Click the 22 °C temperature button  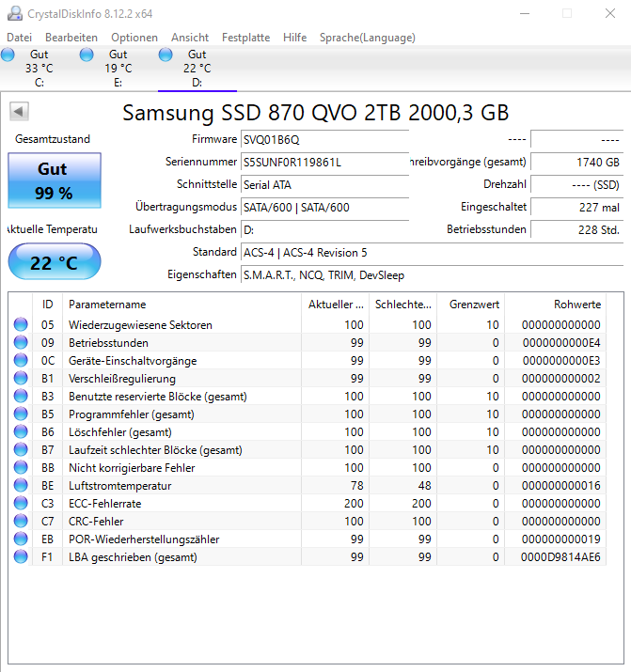(55, 261)
